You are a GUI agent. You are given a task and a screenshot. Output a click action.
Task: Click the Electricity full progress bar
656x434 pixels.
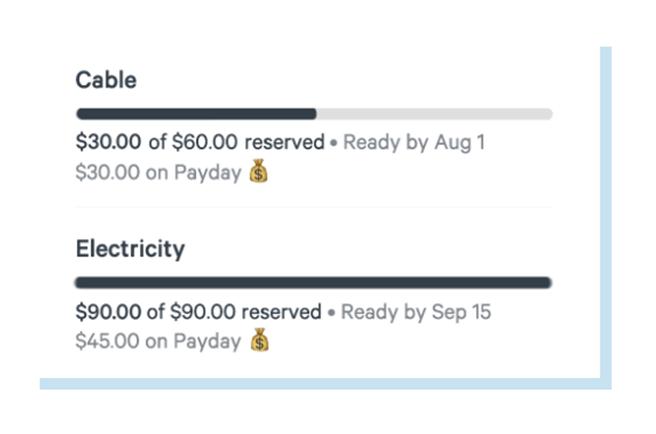(x=313, y=283)
